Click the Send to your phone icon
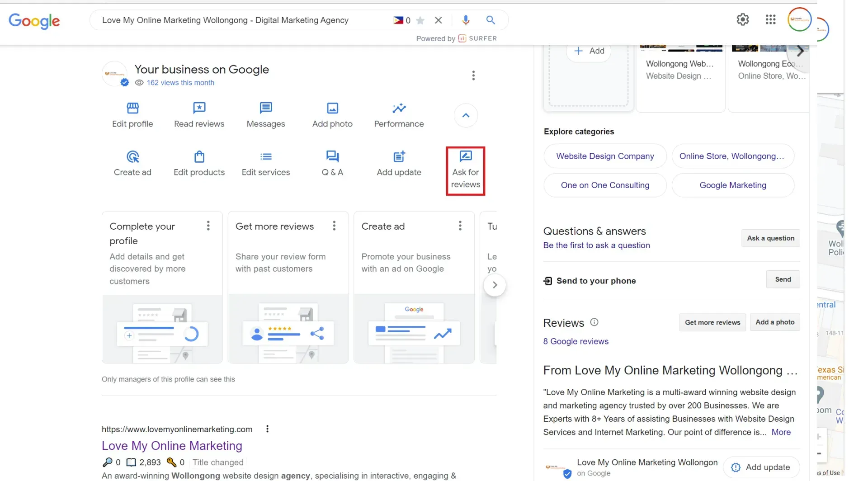Screen dimensions: 868x481 pyautogui.click(x=547, y=281)
